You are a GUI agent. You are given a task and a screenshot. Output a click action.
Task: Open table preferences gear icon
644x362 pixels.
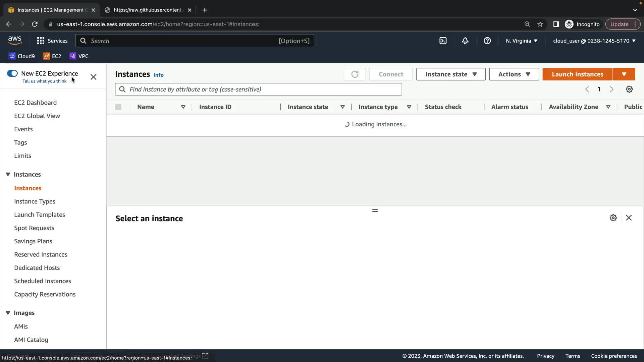629,89
